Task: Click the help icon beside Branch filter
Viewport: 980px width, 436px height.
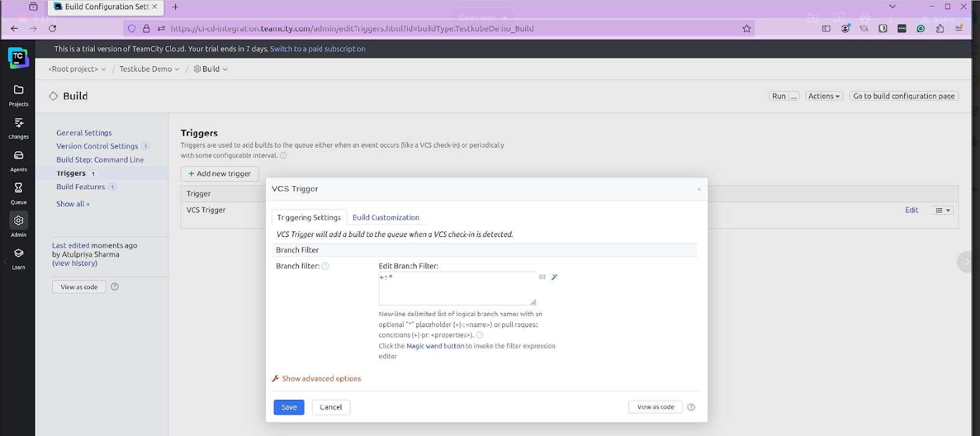Action: tap(325, 266)
